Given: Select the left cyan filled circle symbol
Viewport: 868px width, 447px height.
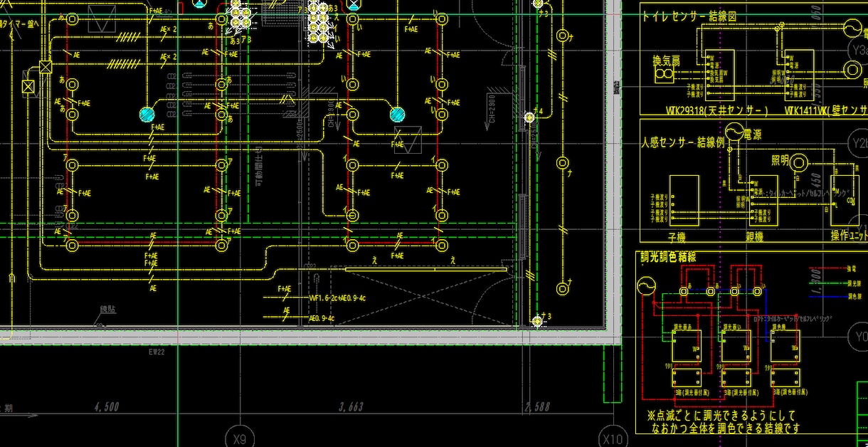Looking at the screenshot, I should (147, 114).
